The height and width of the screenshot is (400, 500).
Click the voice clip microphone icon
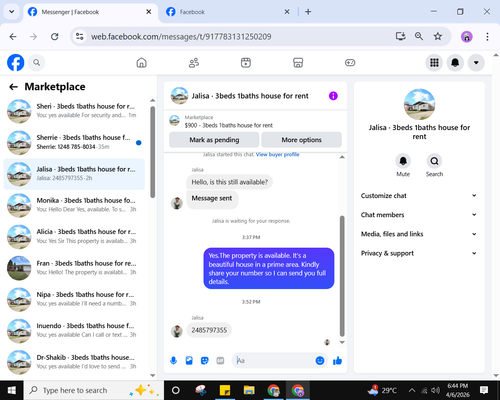(173, 360)
